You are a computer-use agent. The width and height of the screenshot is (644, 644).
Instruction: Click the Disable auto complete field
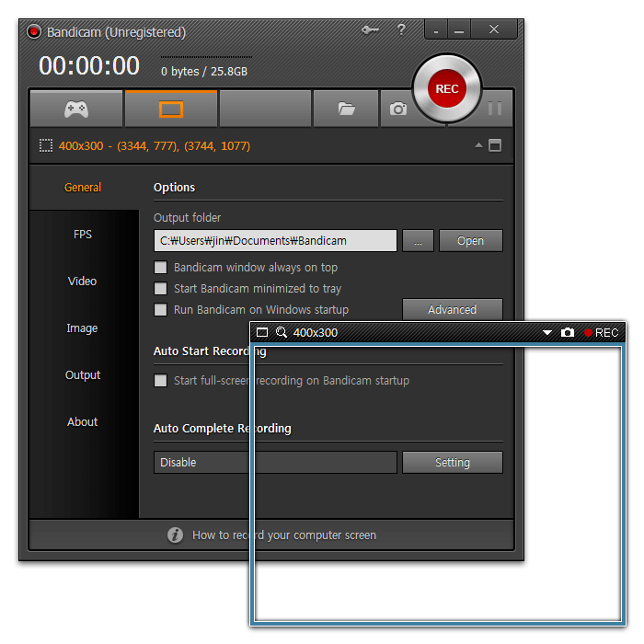pos(275,463)
